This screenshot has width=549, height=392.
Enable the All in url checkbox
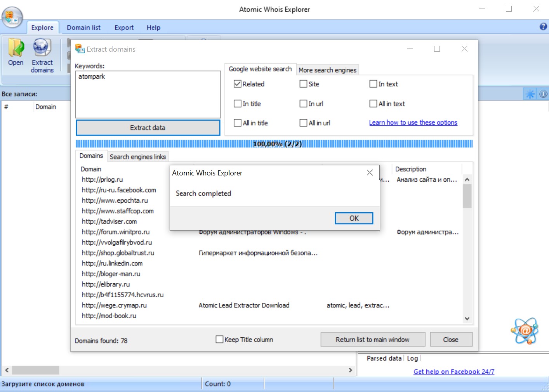click(304, 123)
